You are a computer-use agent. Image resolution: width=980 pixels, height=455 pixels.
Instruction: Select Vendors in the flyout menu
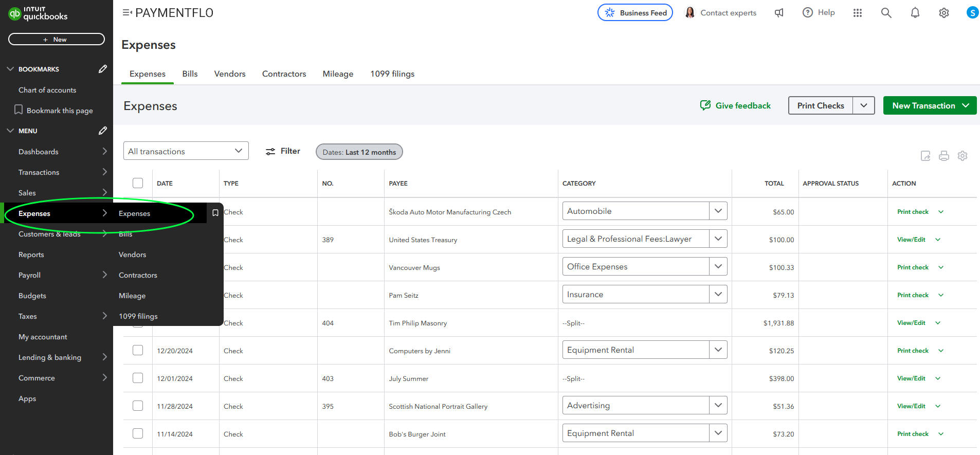tap(132, 254)
